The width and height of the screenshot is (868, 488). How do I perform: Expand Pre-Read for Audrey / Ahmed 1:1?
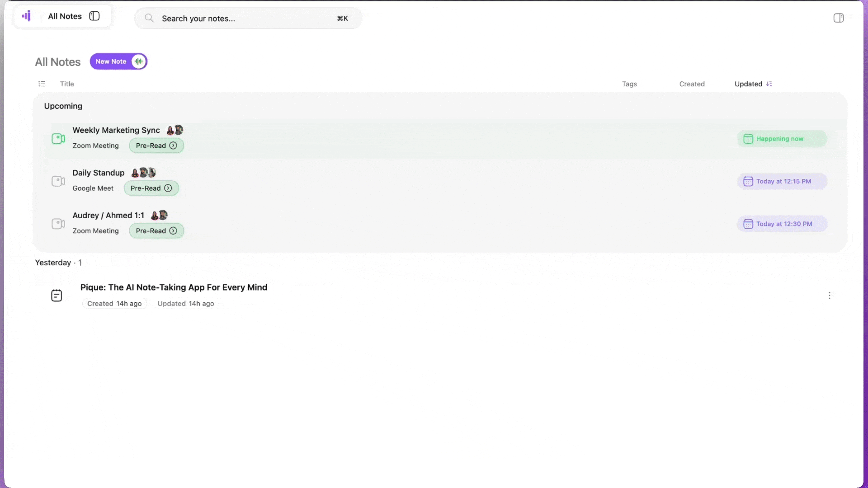click(x=156, y=231)
